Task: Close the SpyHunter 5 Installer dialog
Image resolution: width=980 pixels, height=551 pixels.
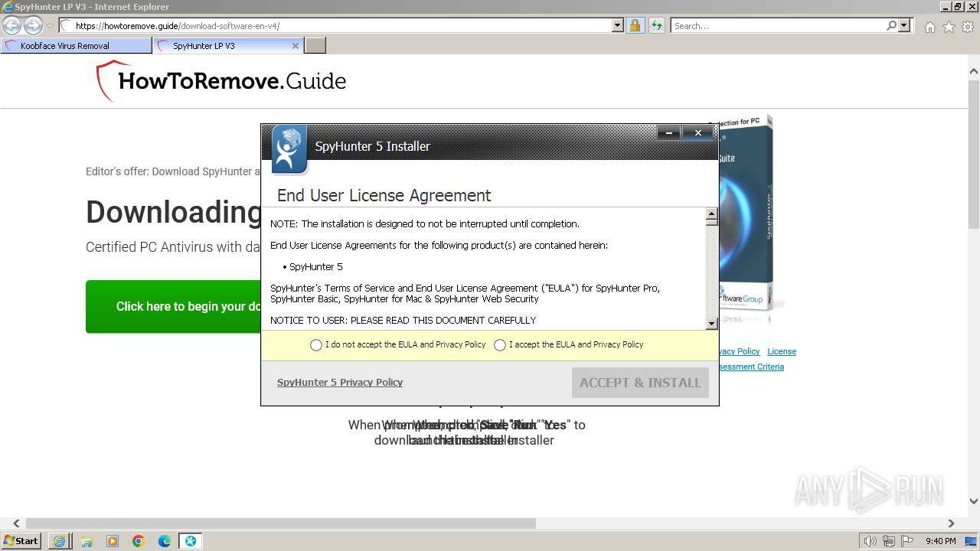Action: tap(698, 133)
